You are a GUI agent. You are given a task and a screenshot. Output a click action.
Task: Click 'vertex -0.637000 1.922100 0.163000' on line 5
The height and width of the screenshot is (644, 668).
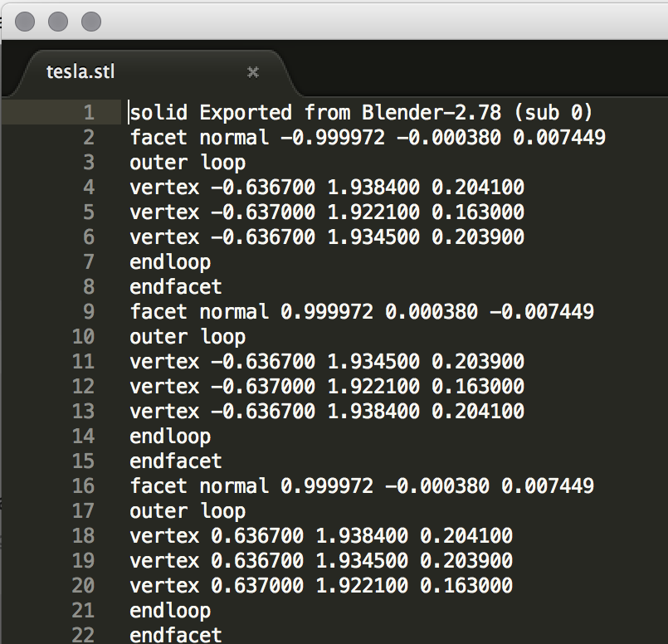click(327, 212)
